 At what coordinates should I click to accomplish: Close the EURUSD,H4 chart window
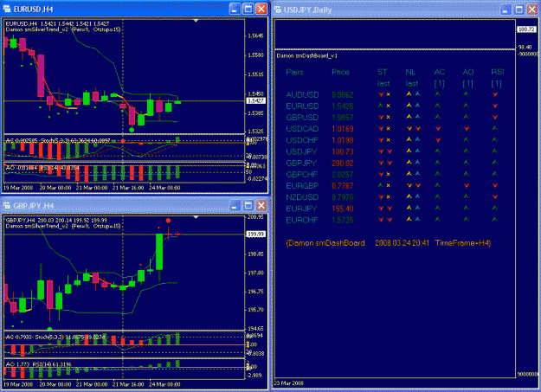(261, 9)
